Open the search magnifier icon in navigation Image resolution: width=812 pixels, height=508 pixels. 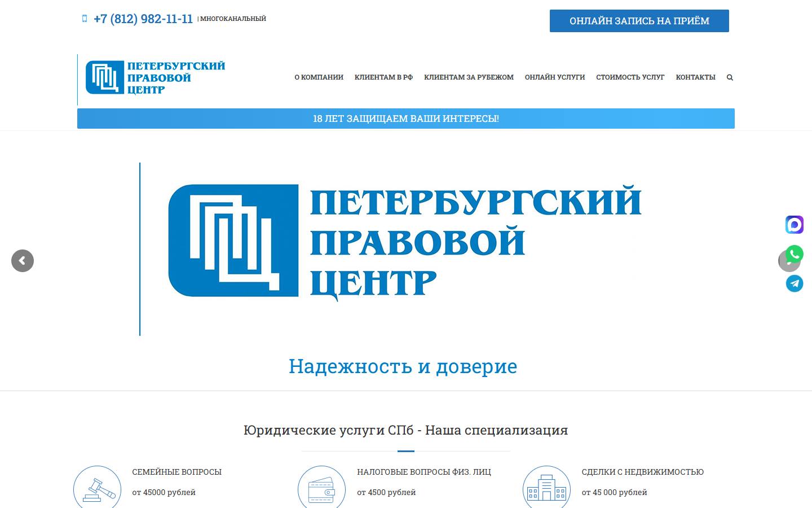point(730,77)
